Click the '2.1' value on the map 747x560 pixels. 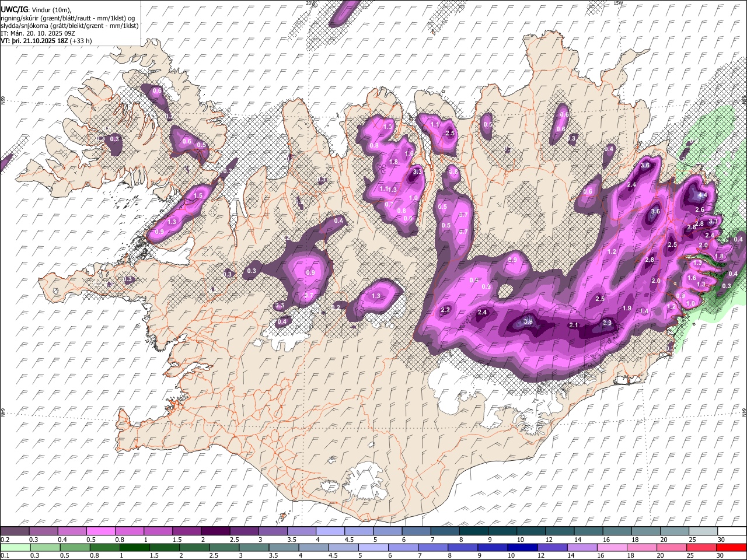pyautogui.click(x=574, y=325)
